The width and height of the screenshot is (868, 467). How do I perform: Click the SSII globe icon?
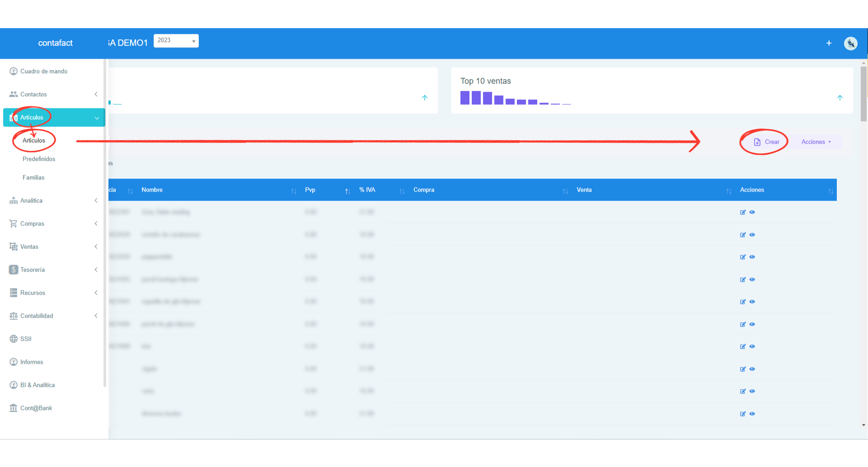[14, 339]
